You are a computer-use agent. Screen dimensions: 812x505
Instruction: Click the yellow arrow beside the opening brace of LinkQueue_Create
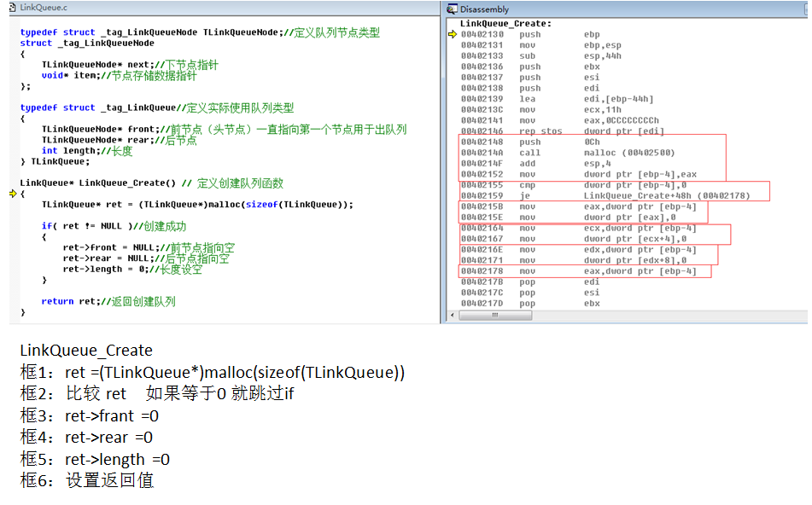(x=13, y=194)
